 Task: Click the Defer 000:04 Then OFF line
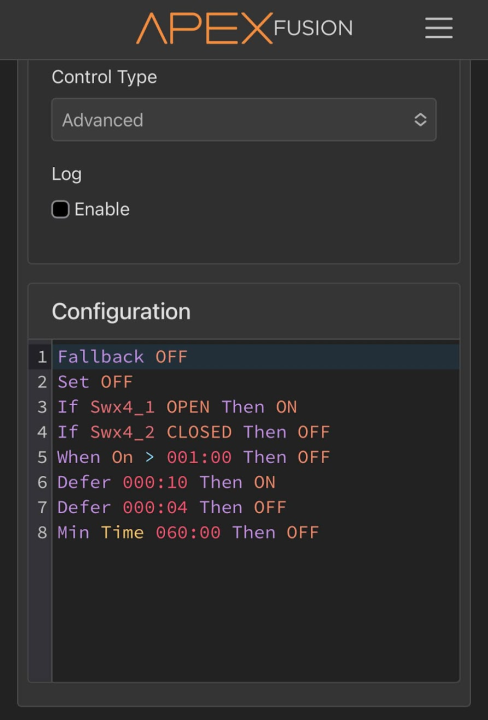tap(256, 507)
